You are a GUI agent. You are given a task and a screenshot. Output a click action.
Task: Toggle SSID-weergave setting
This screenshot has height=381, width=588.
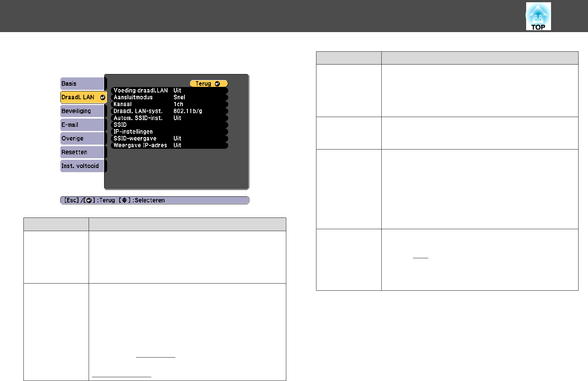coord(169,139)
